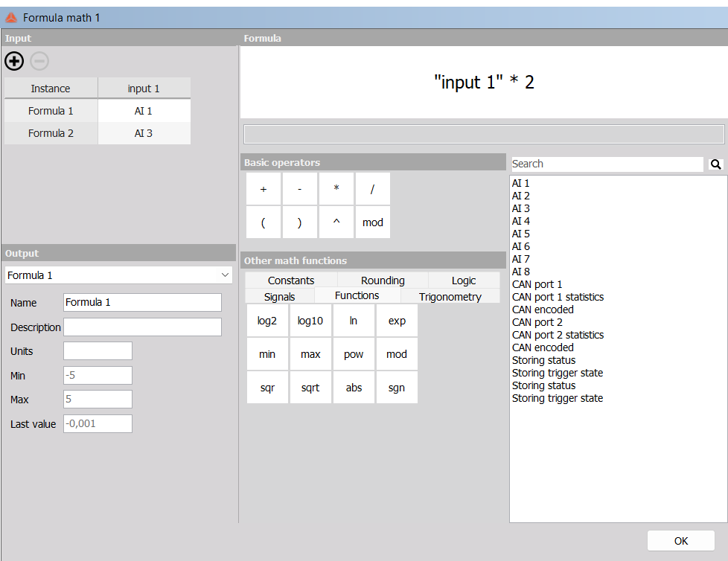Screen dimensions: 728x561
Task: Open the Signals tab
Action: (x=279, y=297)
